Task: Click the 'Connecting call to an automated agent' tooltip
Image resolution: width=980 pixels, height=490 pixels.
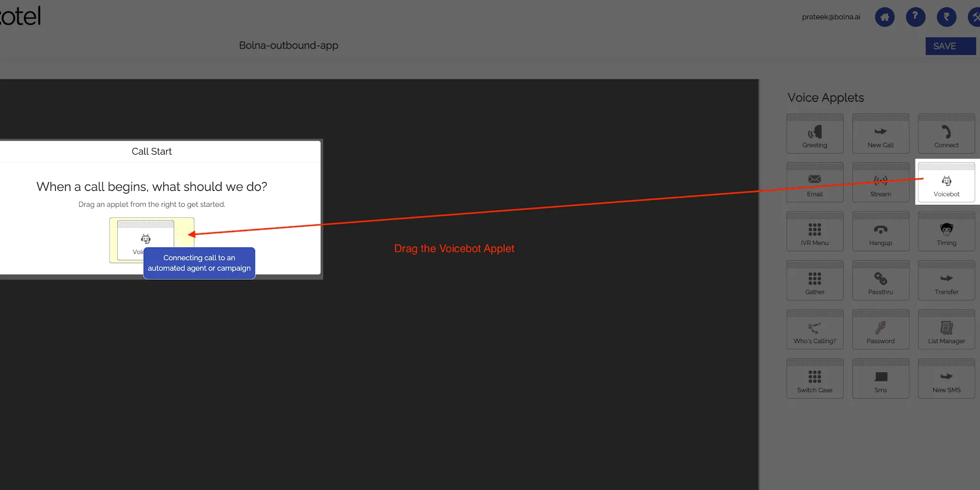Action: point(199,263)
